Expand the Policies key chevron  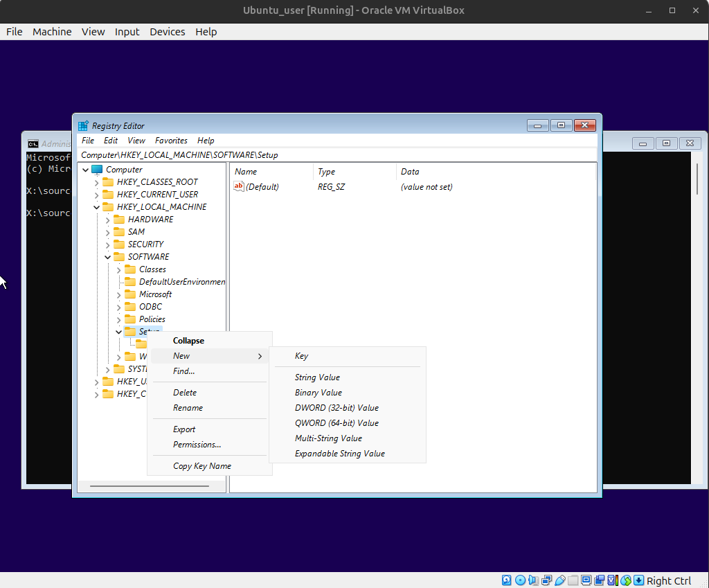pyautogui.click(x=118, y=320)
